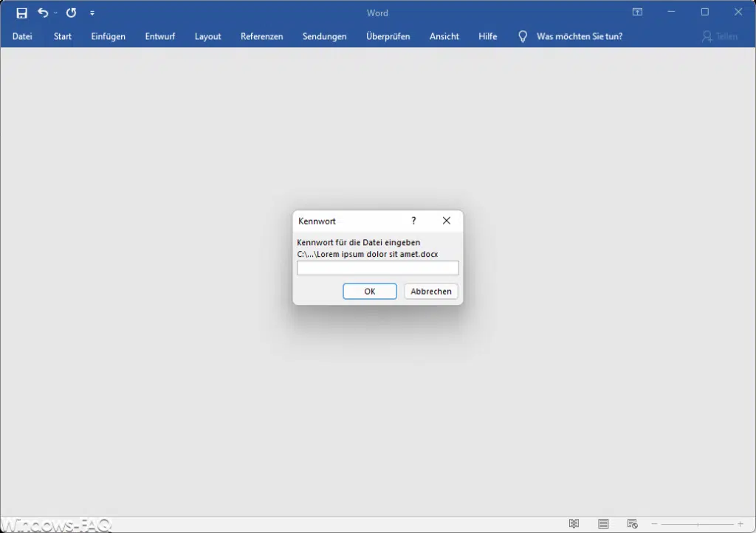Switch to Print Layout view icon
The width and height of the screenshot is (756, 533).
click(604, 524)
